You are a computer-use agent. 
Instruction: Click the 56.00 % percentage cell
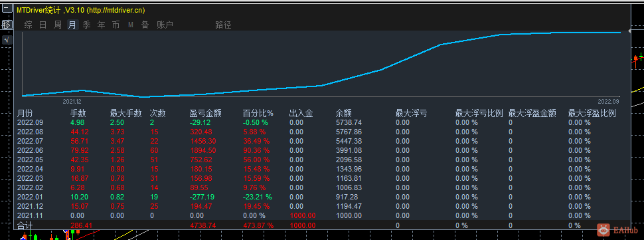256,160
